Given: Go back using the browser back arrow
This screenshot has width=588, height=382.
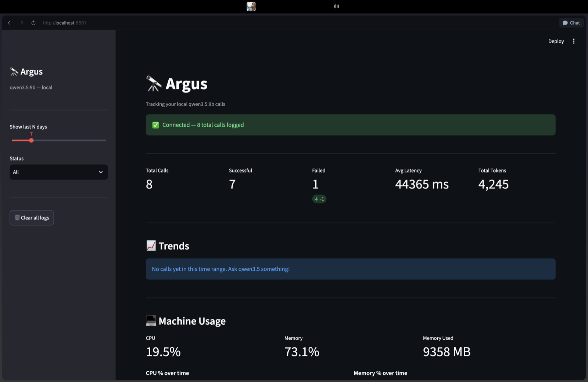Looking at the screenshot, I should tap(9, 23).
